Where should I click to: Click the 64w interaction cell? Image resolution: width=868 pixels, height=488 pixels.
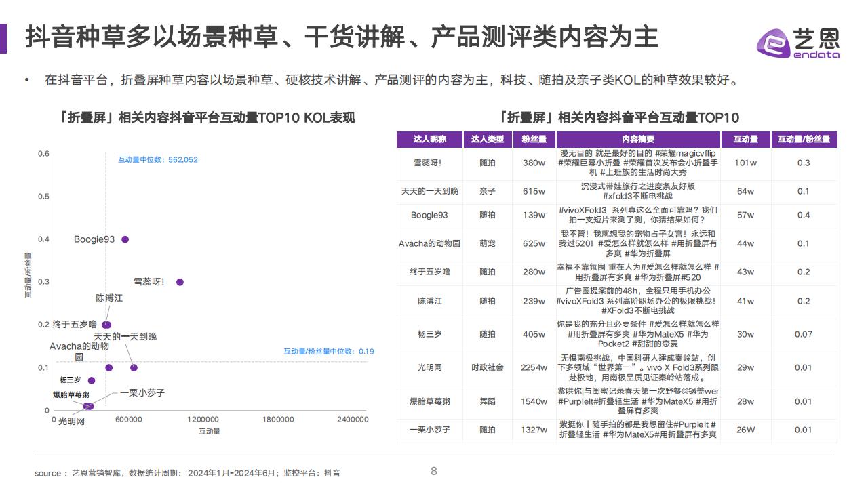pyautogui.click(x=745, y=191)
